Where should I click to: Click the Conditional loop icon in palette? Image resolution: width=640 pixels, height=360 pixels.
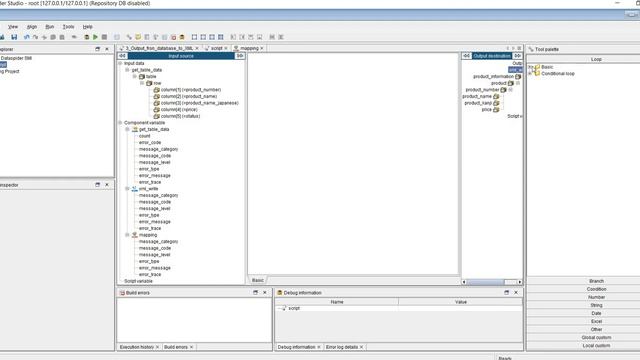coord(537,73)
